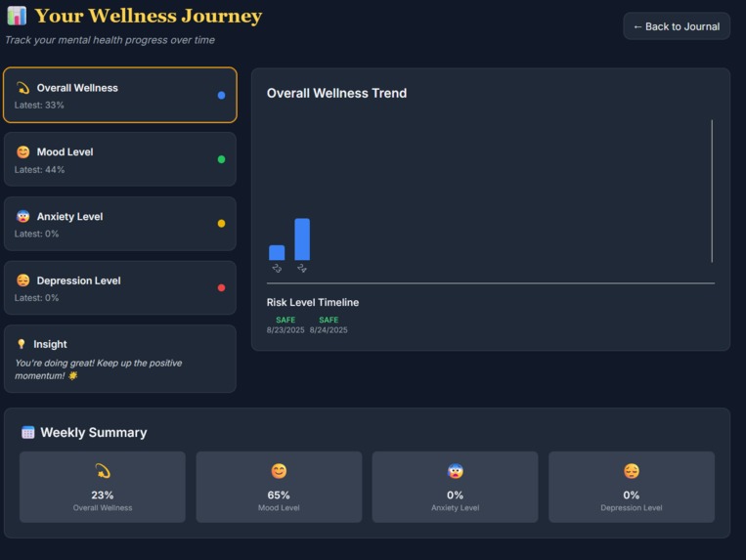Click the sad face icon in the Depression summary tile
746x560 pixels.
632,471
